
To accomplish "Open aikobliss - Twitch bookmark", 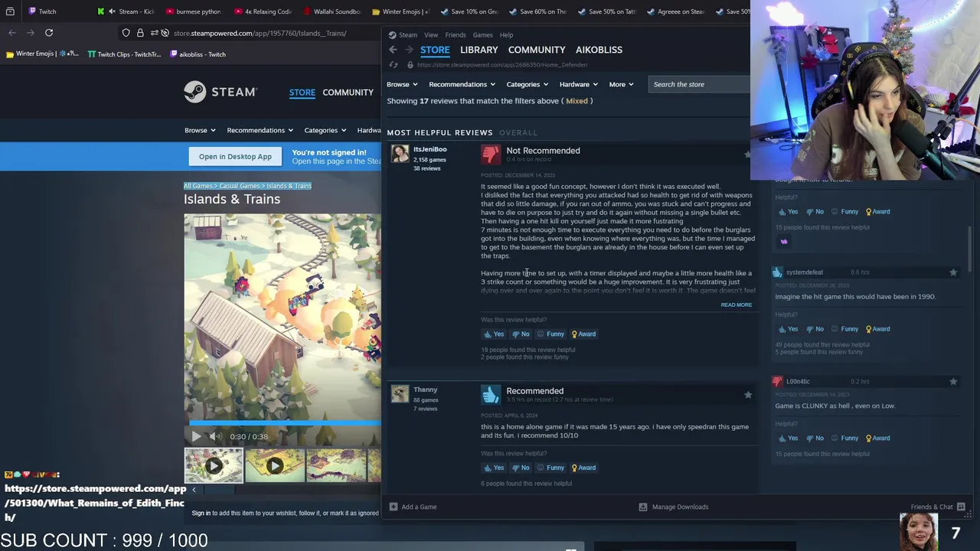I will coord(198,54).
